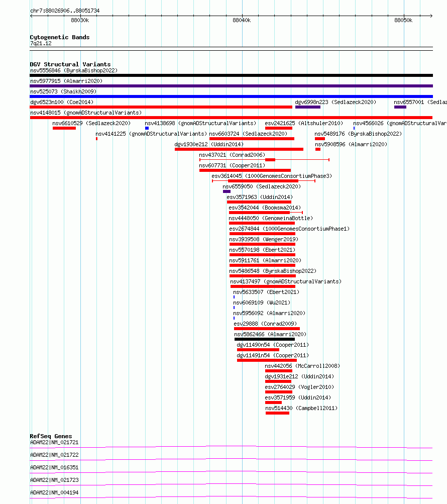Open the nsv4141225 variant label
This screenshot has height=504, width=447.
(x=151, y=134)
